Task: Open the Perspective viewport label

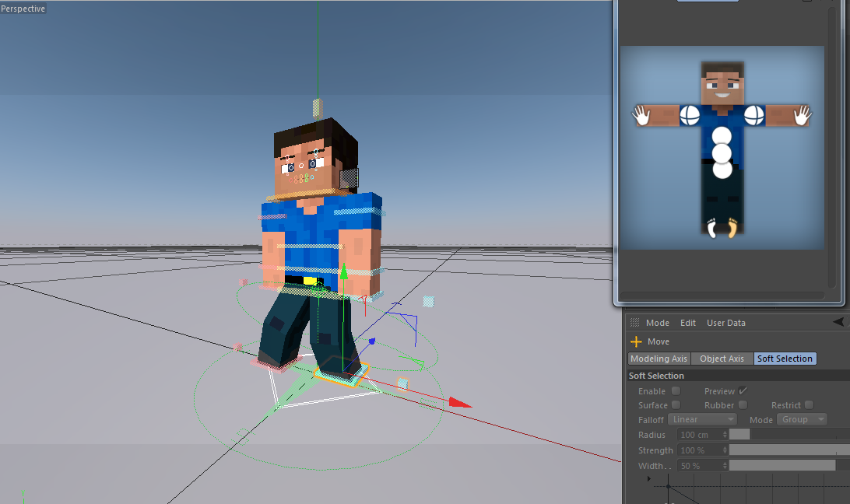Action: (22, 9)
